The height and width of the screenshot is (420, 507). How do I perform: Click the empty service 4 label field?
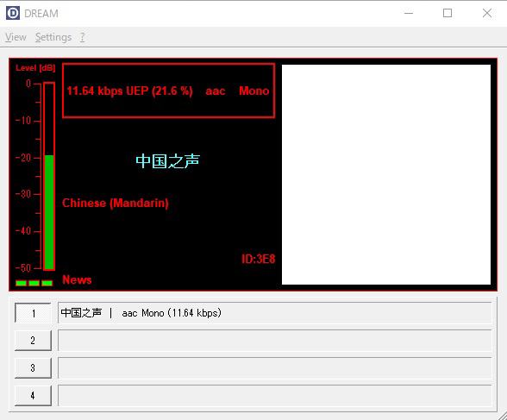275,396
